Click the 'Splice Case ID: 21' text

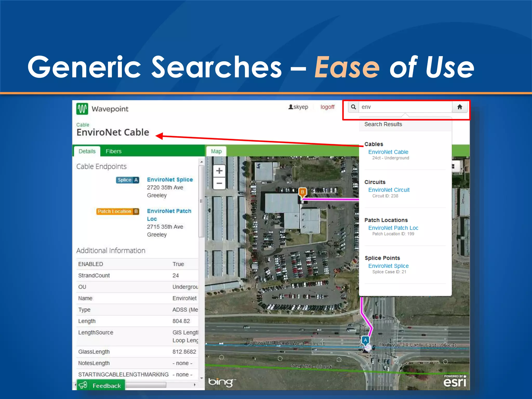[389, 272]
